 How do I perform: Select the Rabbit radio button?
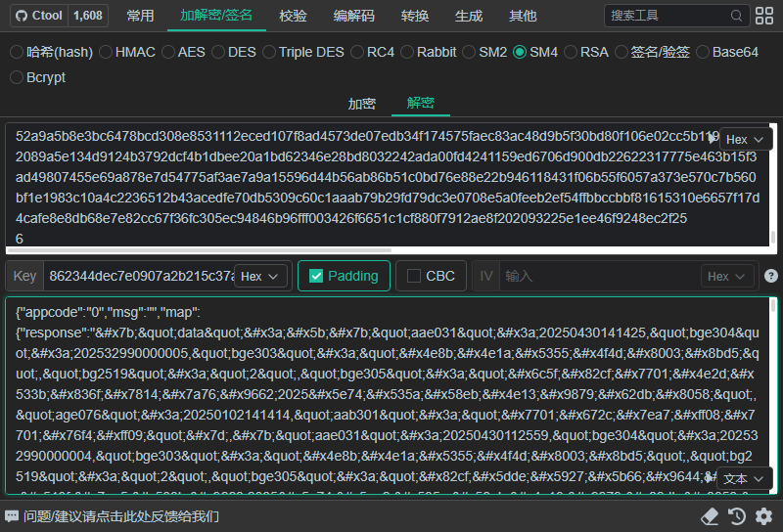407,52
